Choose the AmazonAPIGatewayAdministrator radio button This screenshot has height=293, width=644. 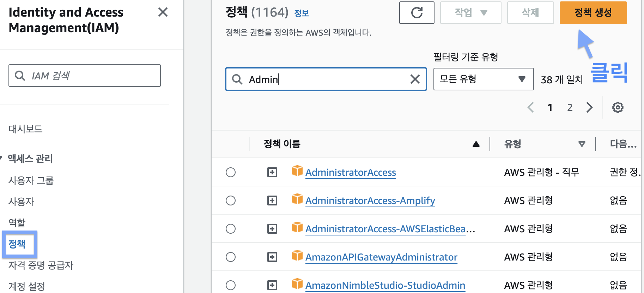click(231, 257)
